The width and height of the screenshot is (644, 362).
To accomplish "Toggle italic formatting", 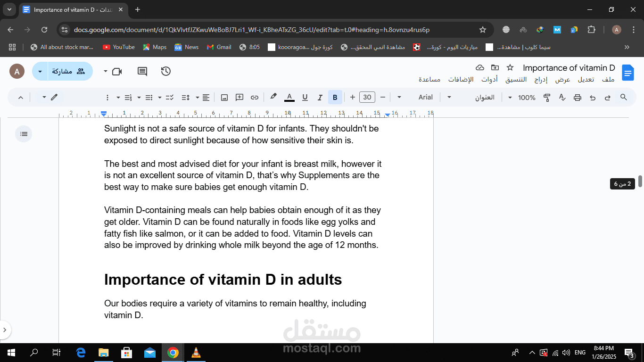I will [320, 98].
